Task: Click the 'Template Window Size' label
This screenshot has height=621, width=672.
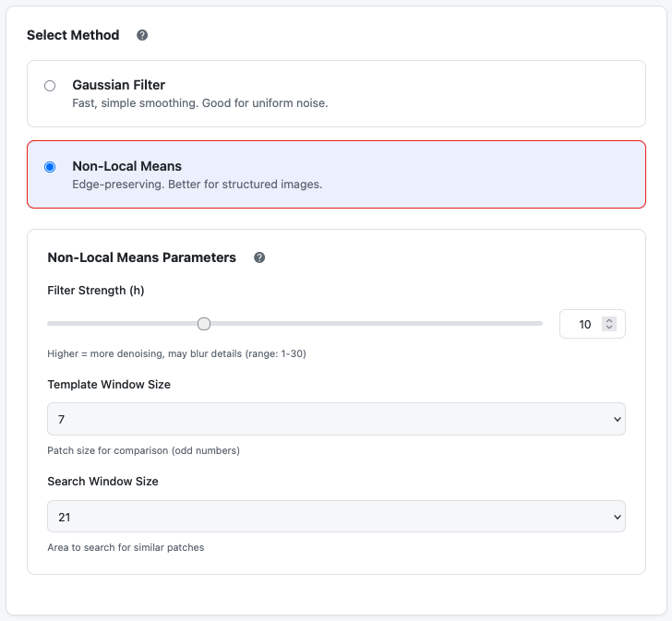Action: [x=109, y=385]
